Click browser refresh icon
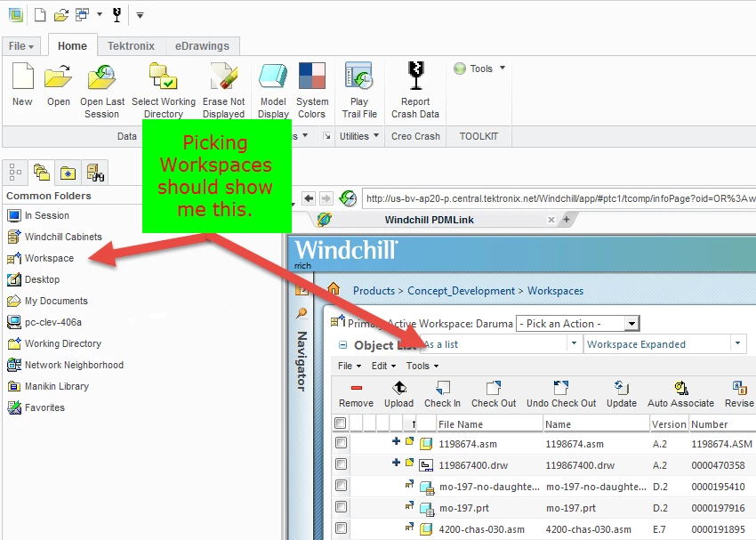 tap(348, 198)
